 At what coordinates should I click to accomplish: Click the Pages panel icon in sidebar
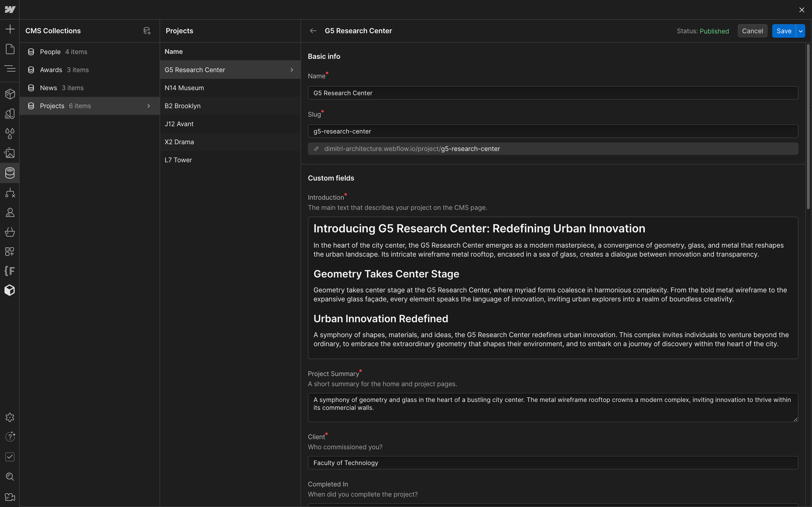point(9,49)
